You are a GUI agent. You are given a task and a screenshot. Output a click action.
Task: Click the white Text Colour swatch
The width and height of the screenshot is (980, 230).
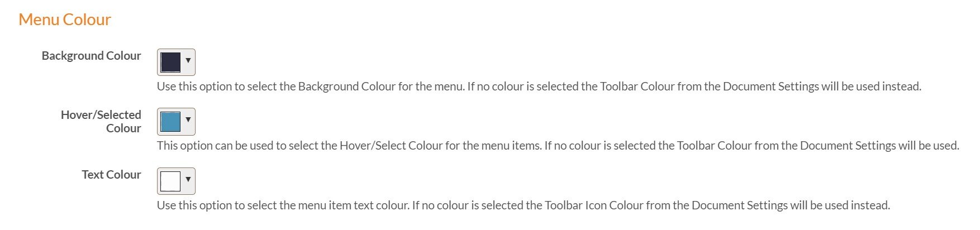coord(170,181)
